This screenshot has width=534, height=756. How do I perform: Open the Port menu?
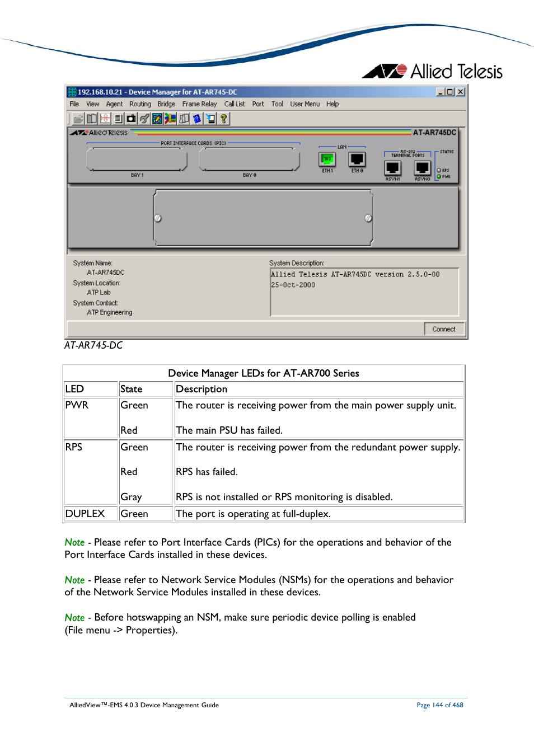(x=258, y=104)
